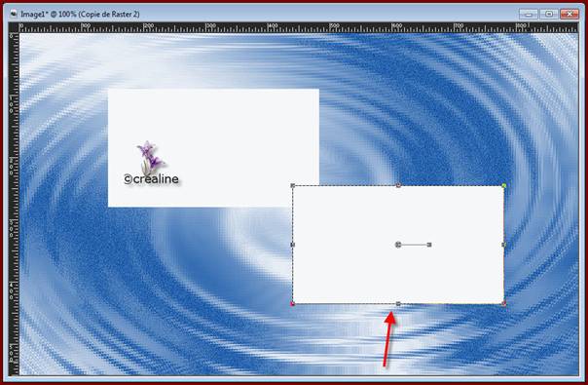Viewport: 588px width, 385px height.
Task: Close the Image1 window
Action: coord(570,14)
